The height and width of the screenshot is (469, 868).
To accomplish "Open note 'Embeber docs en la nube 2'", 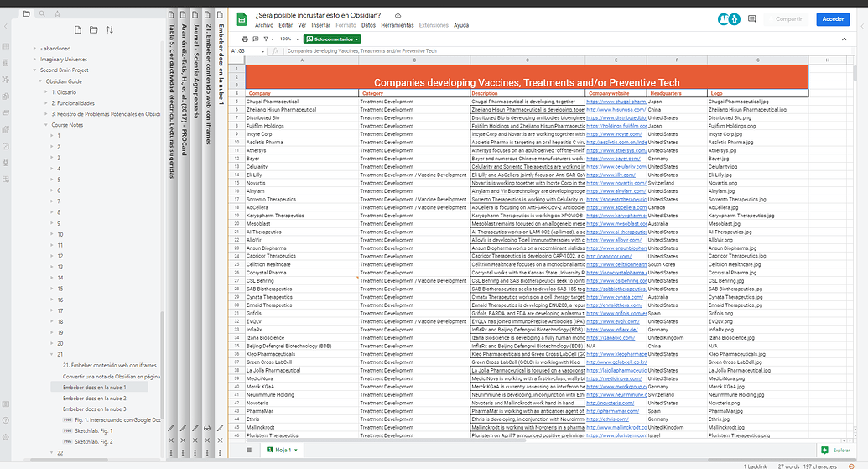I will click(x=94, y=399).
